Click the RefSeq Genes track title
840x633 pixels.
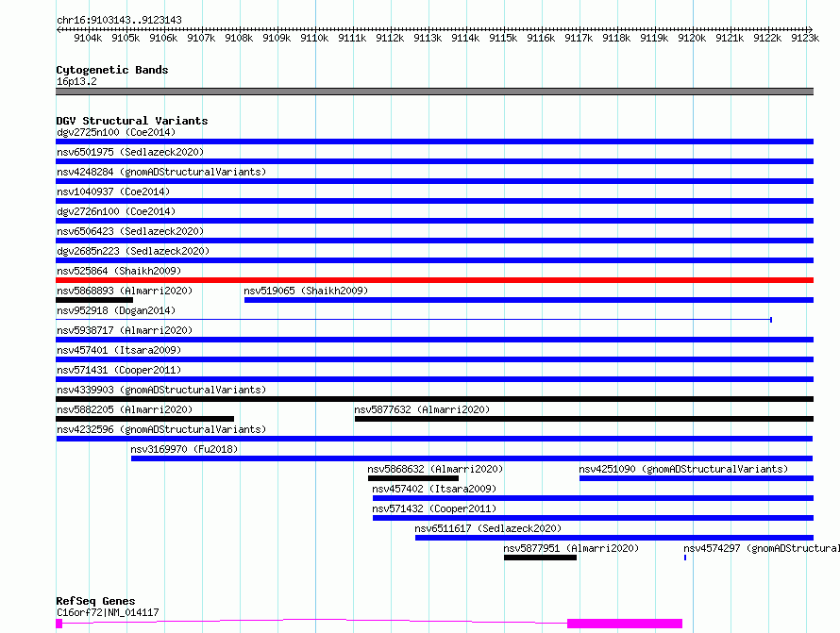point(95,601)
